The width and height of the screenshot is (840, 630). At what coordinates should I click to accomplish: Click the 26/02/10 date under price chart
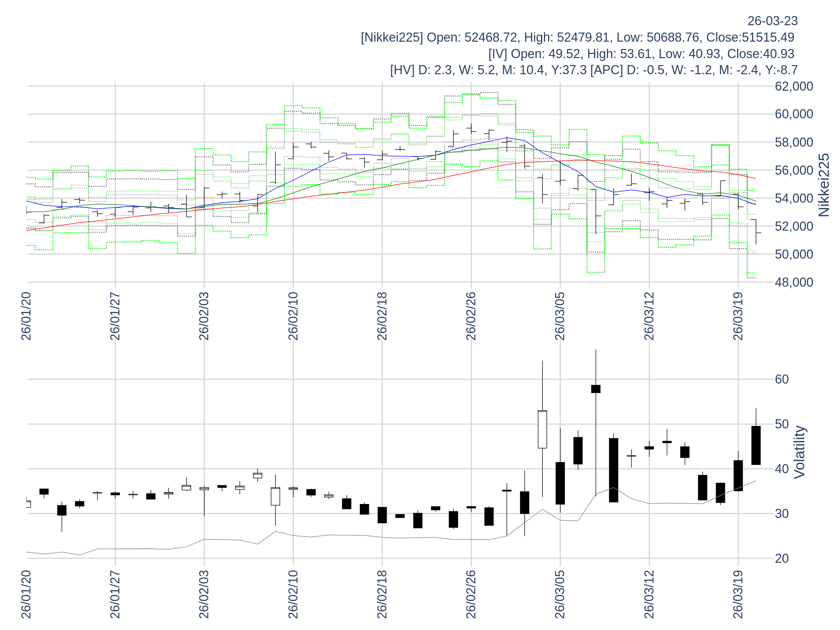[x=293, y=316]
